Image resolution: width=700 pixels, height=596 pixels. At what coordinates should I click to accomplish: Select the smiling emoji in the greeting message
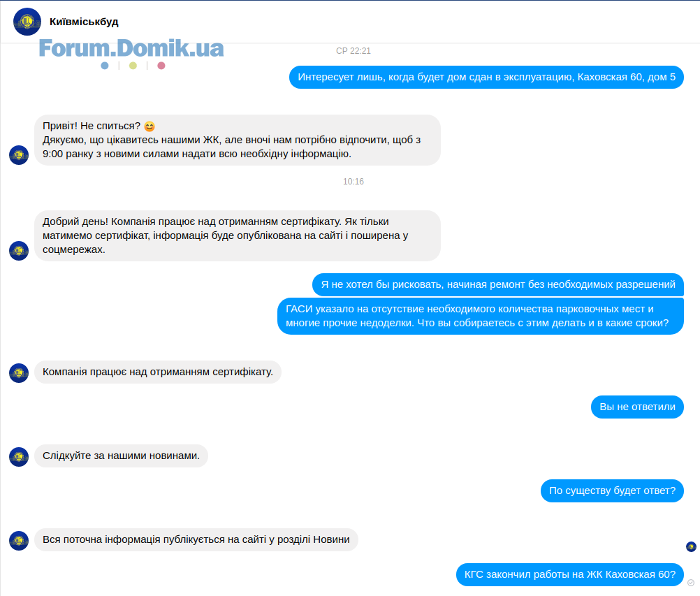click(x=150, y=126)
